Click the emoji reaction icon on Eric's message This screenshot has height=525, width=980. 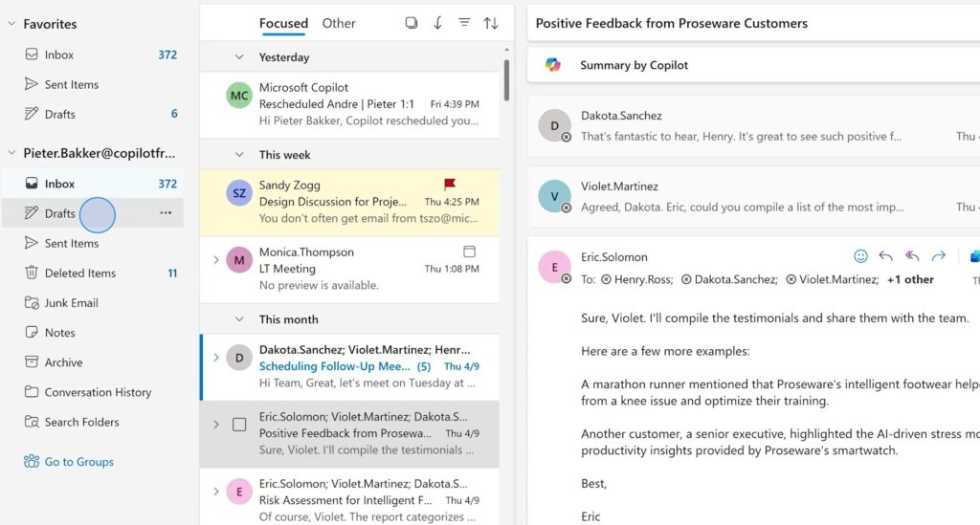(x=860, y=256)
